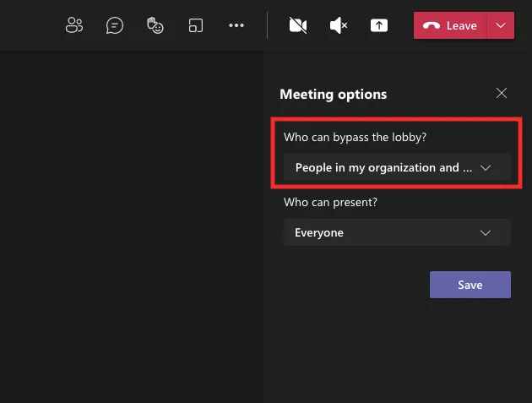The height and width of the screenshot is (403, 532).
Task: Click the chevron on the lobby bypass dropdown
Action: pos(486,167)
